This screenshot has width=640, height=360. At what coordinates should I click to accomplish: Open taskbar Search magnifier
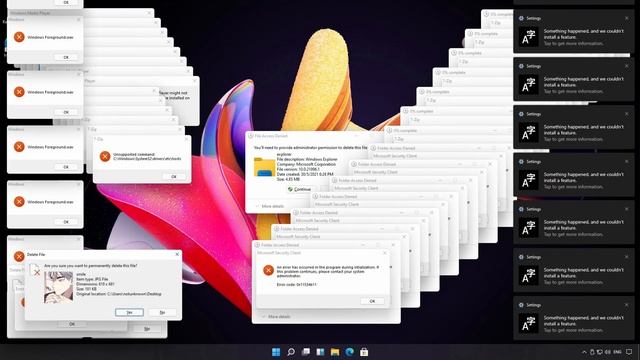click(291, 352)
